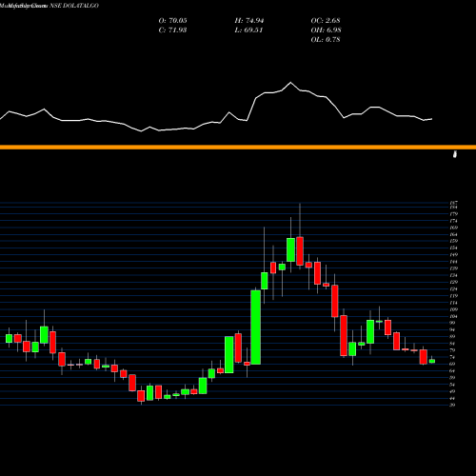Click the 59 price axis label

pos(453,378)
